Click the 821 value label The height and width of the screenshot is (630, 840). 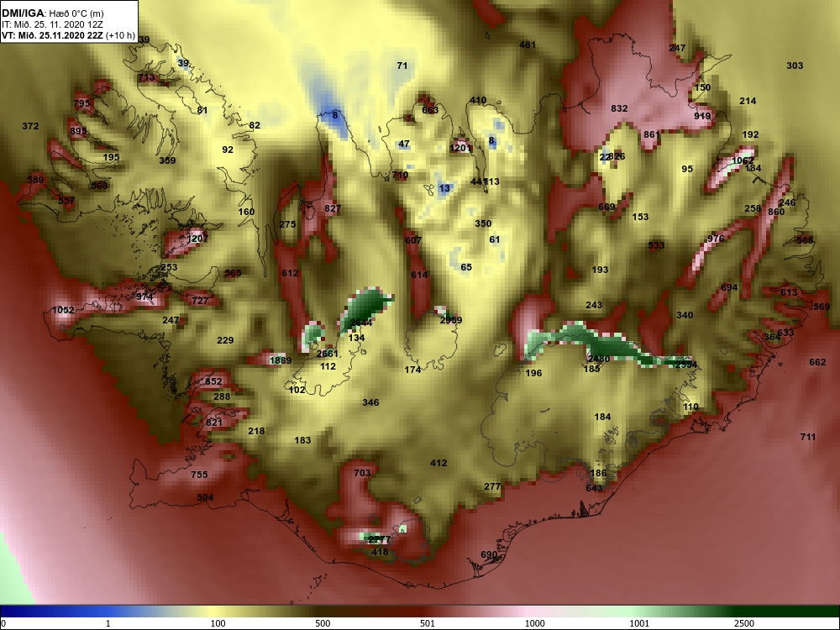(213, 423)
